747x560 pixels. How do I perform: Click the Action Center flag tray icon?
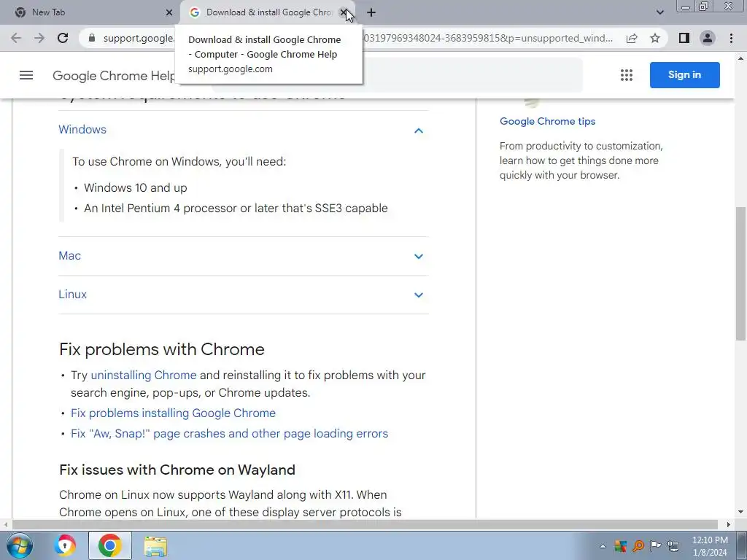[656, 545]
